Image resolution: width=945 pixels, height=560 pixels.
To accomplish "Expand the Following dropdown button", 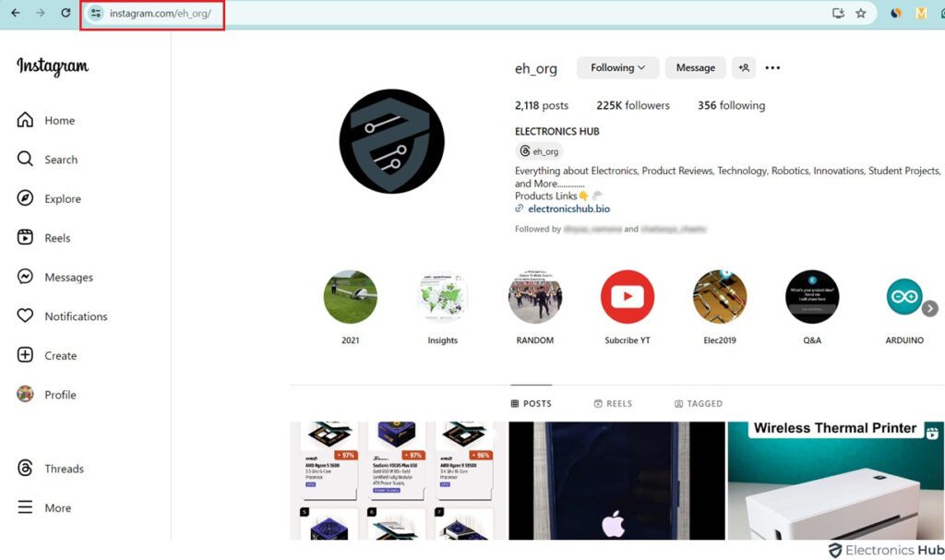I will 616,67.
